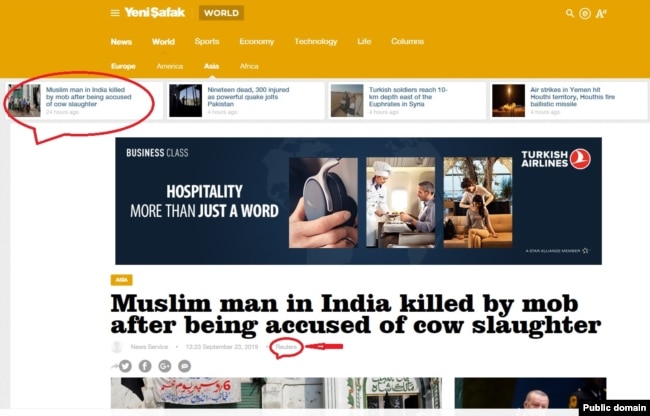This screenshot has height=416, width=650.
Task: Click the comment bubble icon
Action: pyautogui.click(x=184, y=366)
